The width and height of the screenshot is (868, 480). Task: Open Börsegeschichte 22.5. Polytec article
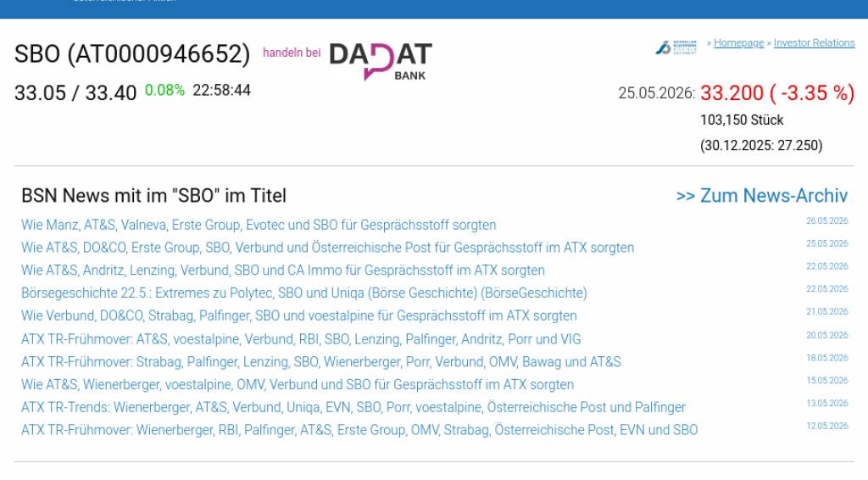click(x=304, y=293)
